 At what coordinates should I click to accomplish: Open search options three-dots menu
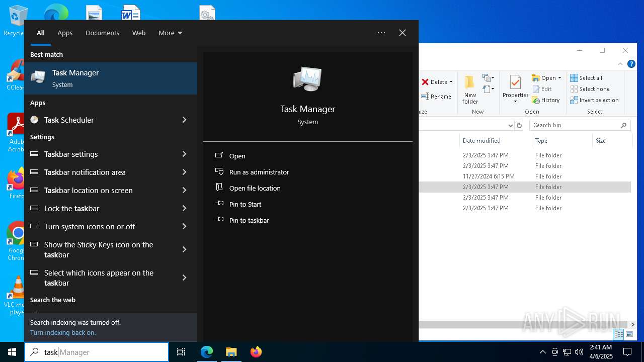click(381, 33)
